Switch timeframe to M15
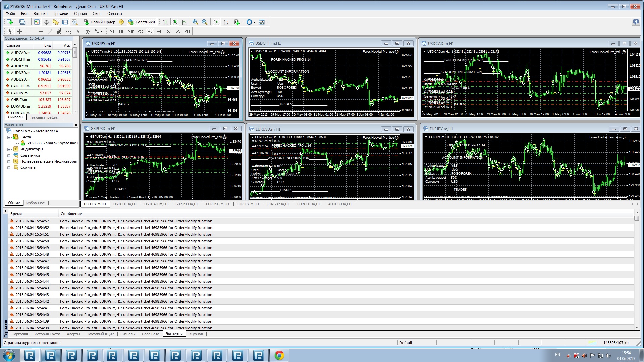Screen dimensions: 644x362 131,31
